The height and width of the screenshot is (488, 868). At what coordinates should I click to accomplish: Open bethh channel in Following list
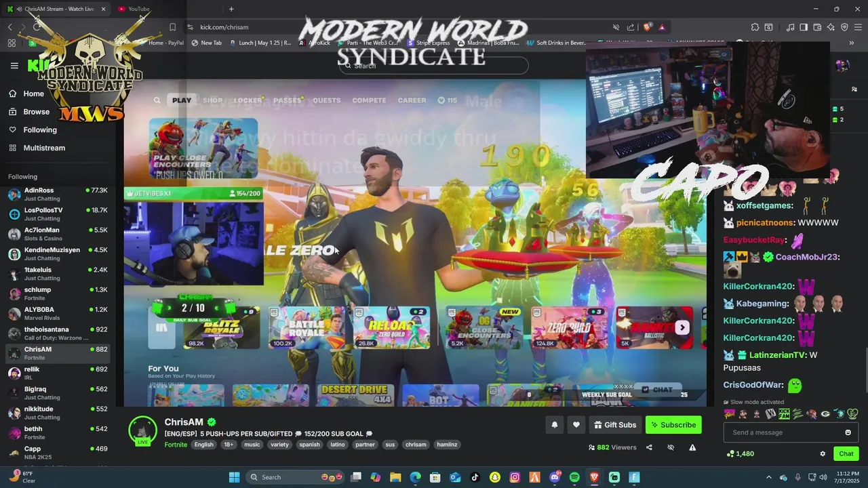(x=58, y=432)
